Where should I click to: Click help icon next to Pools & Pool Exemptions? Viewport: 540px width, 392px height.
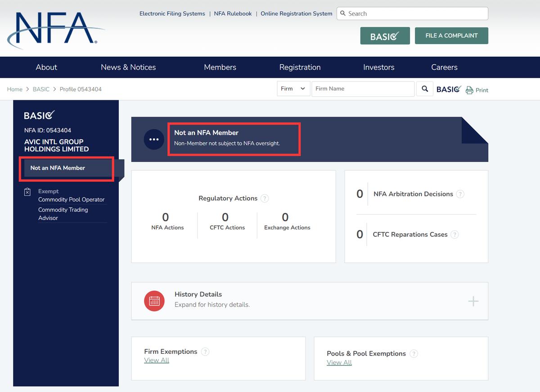[x=414, y=354]
